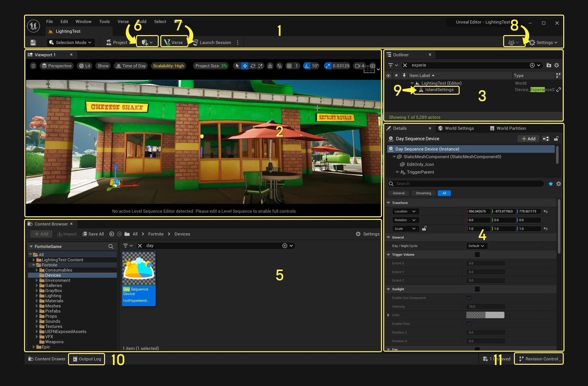This screenshot has height=386, width=588.
Task: Reset Location with the revert arrow
Action: click(546, 211)
